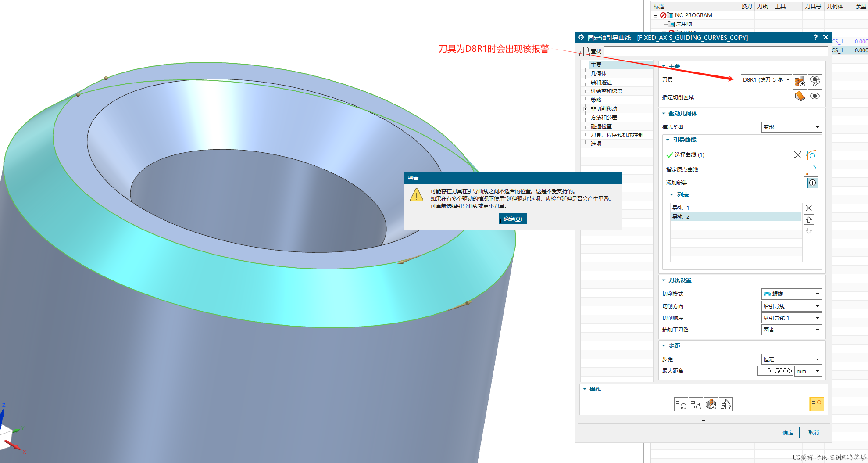Open the dialog settings gear icon

[581, 37]
